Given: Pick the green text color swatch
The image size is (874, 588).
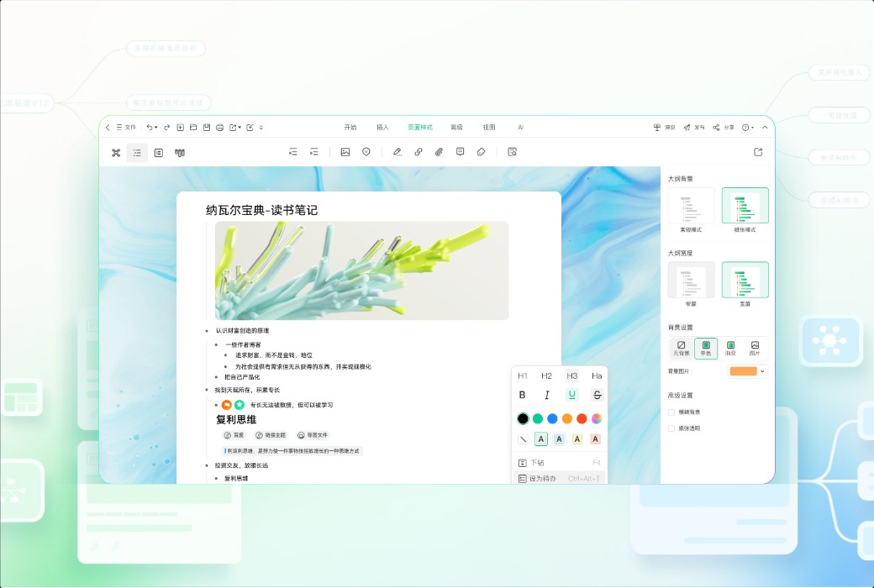Looking at the screenshot, I should pyautogui.click(x=539, y=418).
